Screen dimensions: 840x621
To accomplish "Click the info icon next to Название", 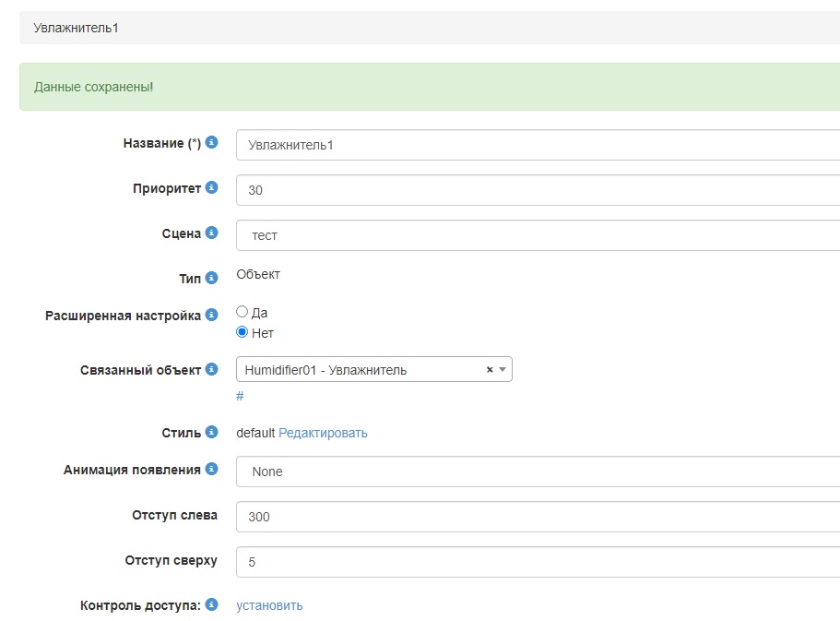I will click(212, 143).
